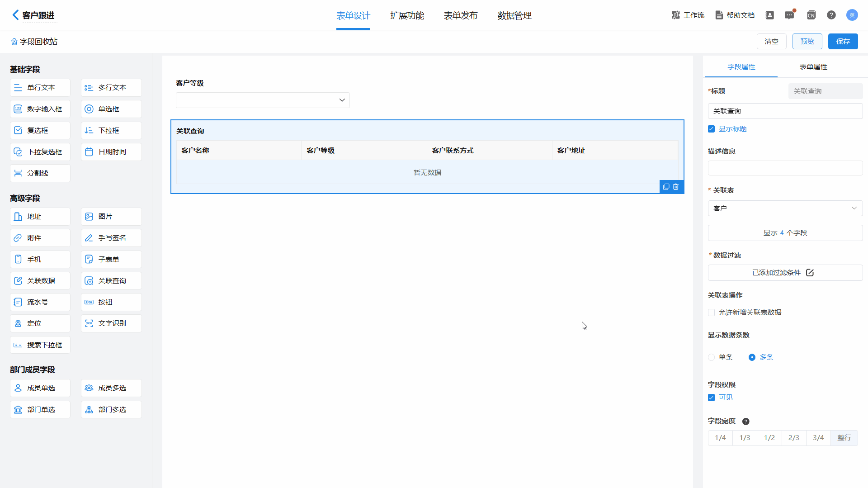Set field width to 1/2
The width and height of the screenshot is (868, 488).
[x=769, y=438]
